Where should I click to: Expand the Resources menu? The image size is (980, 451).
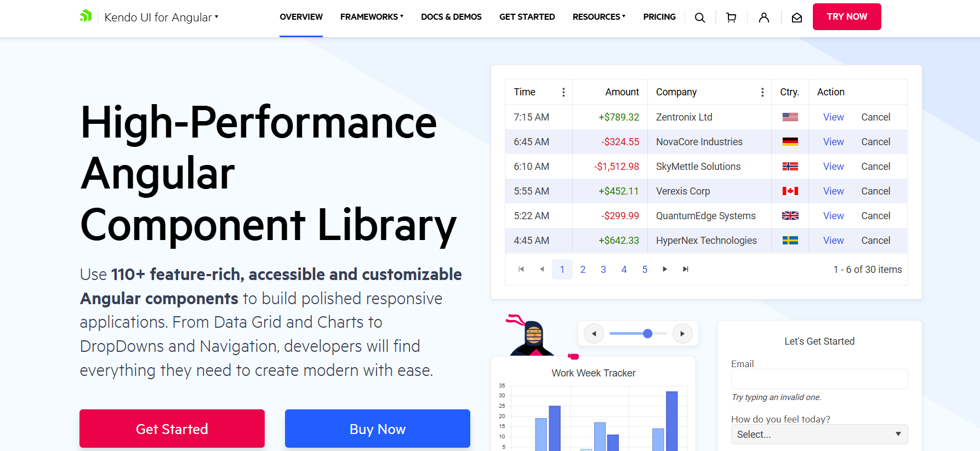coord(599,17)
